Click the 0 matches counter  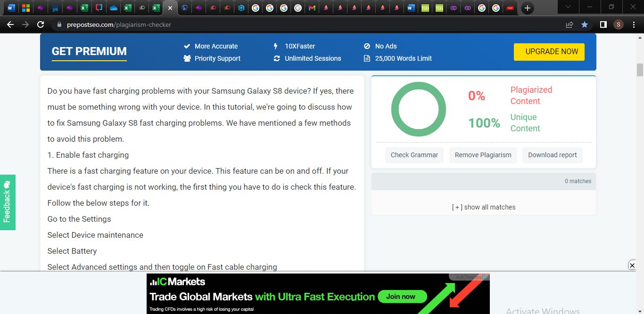tap(578, 181)
